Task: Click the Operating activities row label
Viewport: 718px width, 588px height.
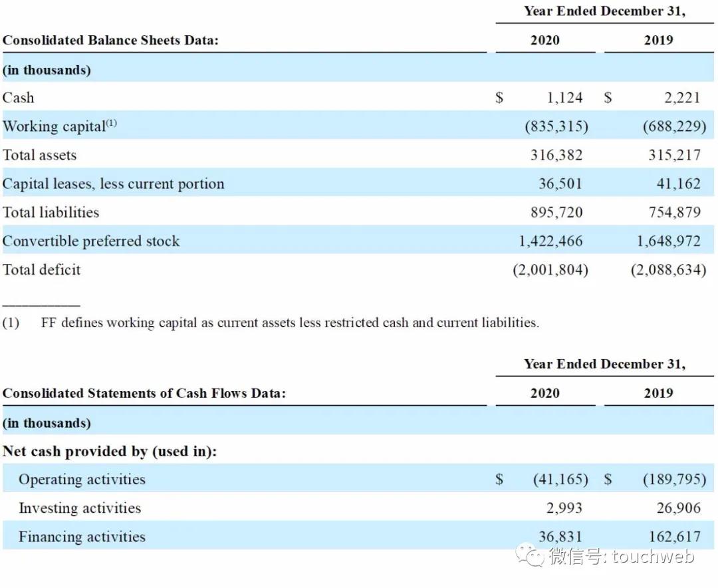Action: (82, 480)
